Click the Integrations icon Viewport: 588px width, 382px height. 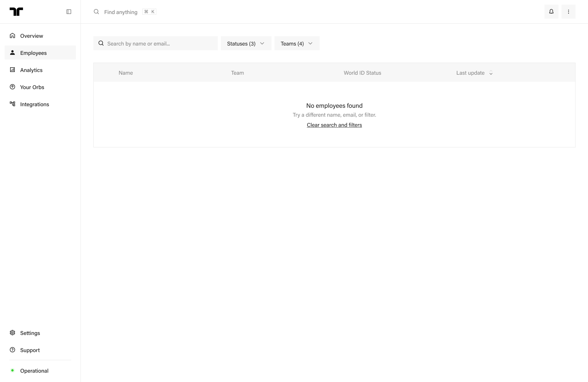[12, 104]
